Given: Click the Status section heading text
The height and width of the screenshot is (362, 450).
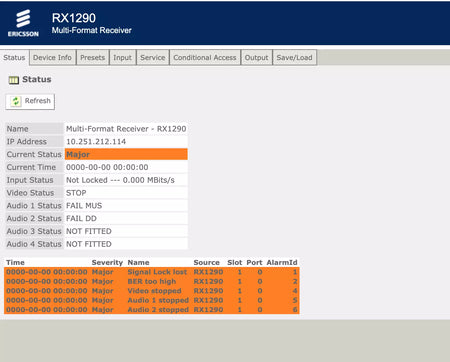Looking at the screenshot, I should [37, 80].
